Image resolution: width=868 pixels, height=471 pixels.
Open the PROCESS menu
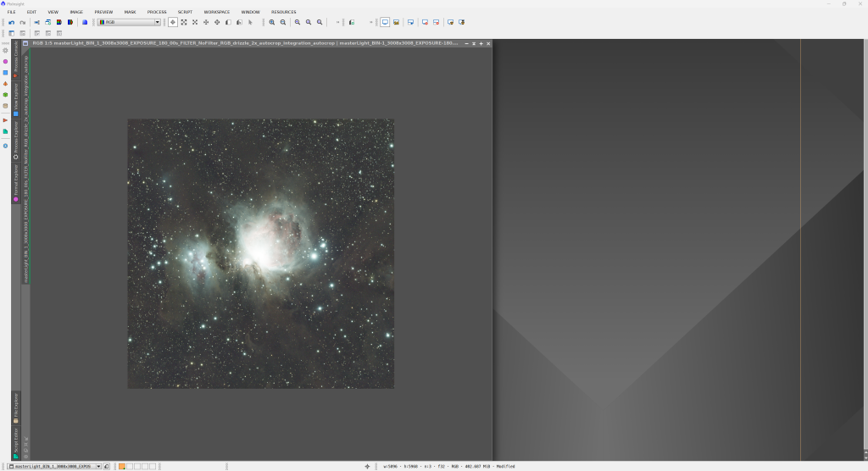[157, 12]
